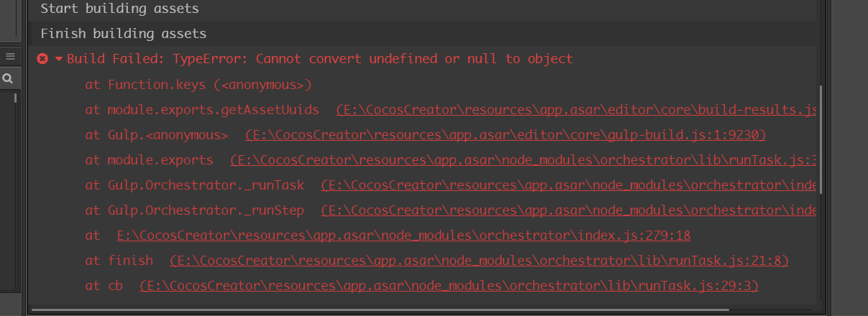Click the "at Function.keys" trace line
868x316 pixels.
[198, 85]
